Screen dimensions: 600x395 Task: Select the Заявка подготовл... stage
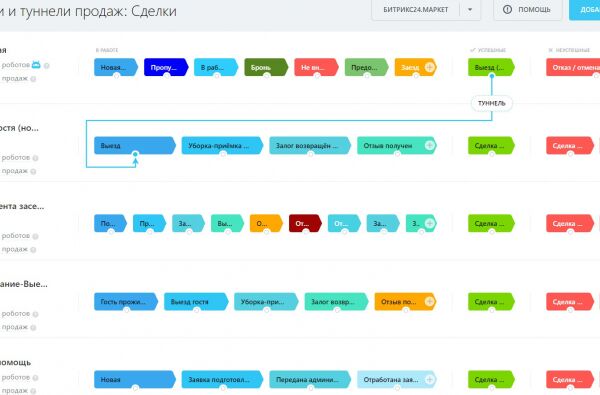(222, 380)
